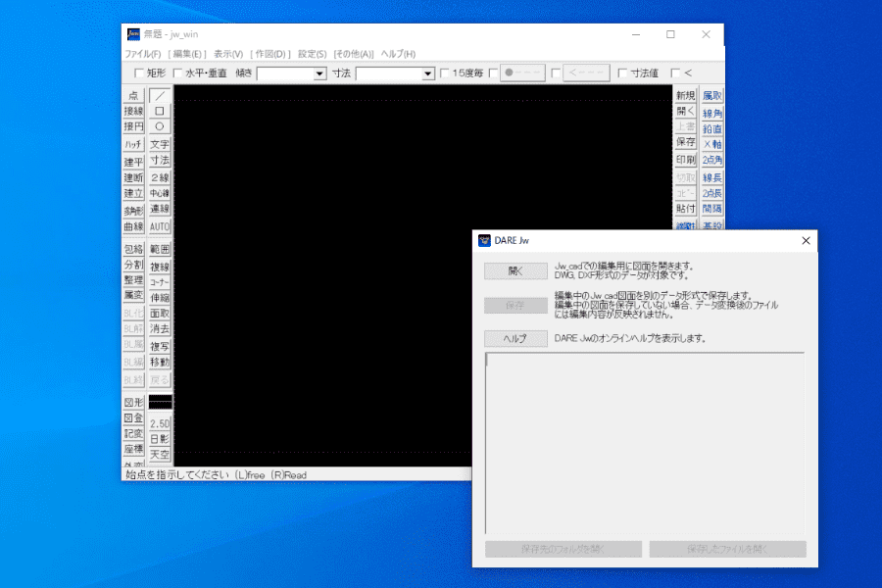Open the 図形 figure library tool

point(133,403)
